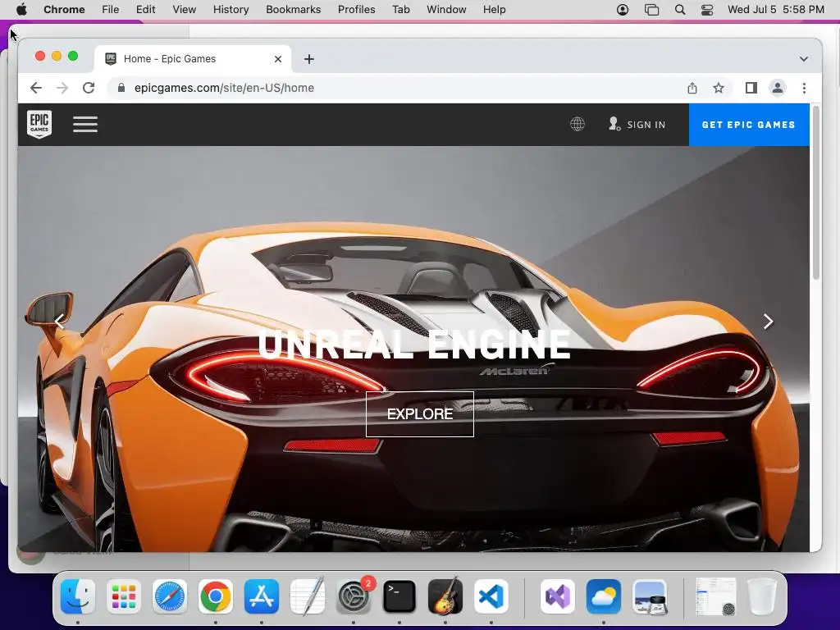Screen dimensions: 840x630
Task: Open the File menu
Action: [x=111, y=10]
